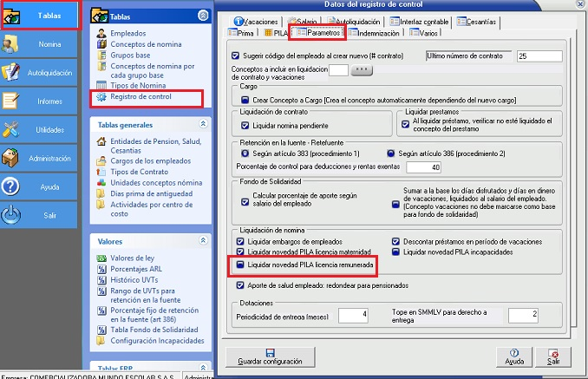Collapse the Valores panel section
Viewport: 588px width, 379px height.
[x=203, y=240]
